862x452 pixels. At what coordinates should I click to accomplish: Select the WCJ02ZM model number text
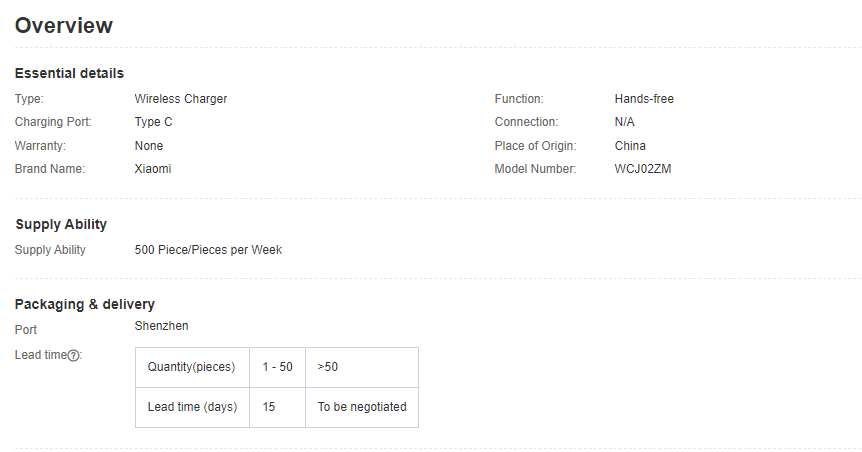[x=643, y=169]
